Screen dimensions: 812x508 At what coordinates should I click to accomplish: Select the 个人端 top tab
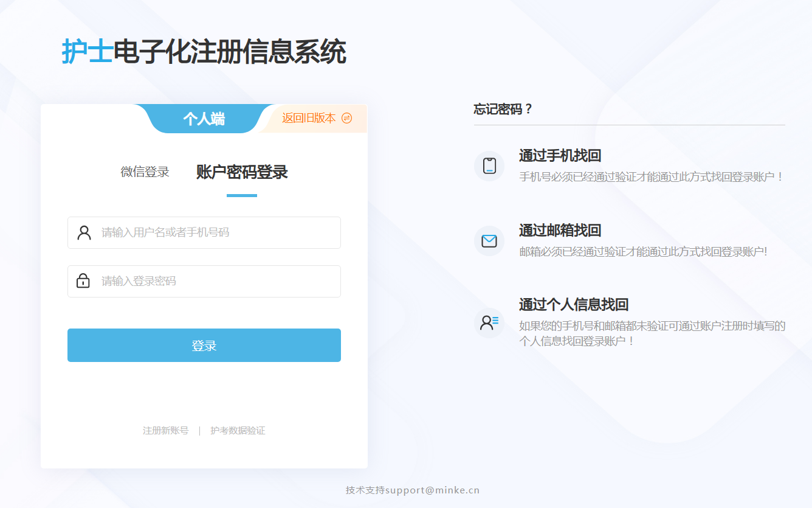(204, 119)
